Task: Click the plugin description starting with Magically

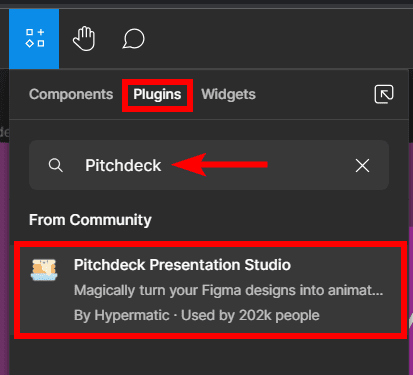Action: pyautogui.click(x=229, y=290)
